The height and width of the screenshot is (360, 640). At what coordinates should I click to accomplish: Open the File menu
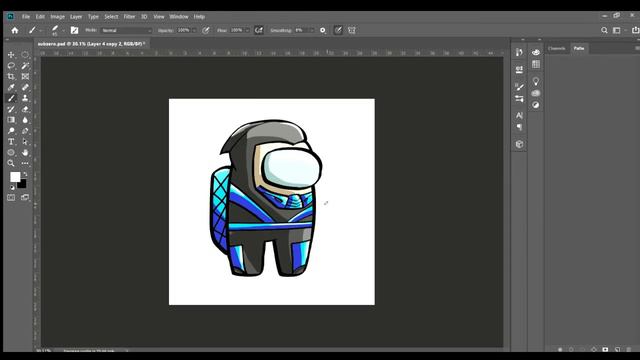coord(26,17)
